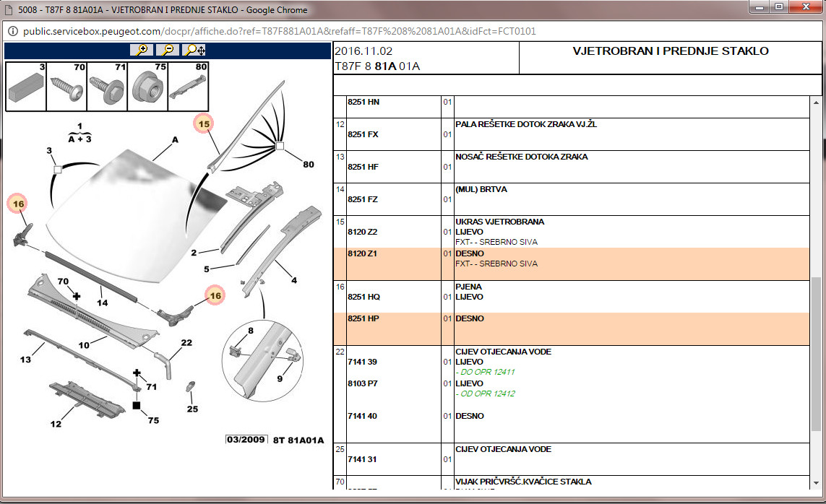Select part number 8251 FZ
The image size is (826, 504).
pyautogui.click(x=363, y=199)
